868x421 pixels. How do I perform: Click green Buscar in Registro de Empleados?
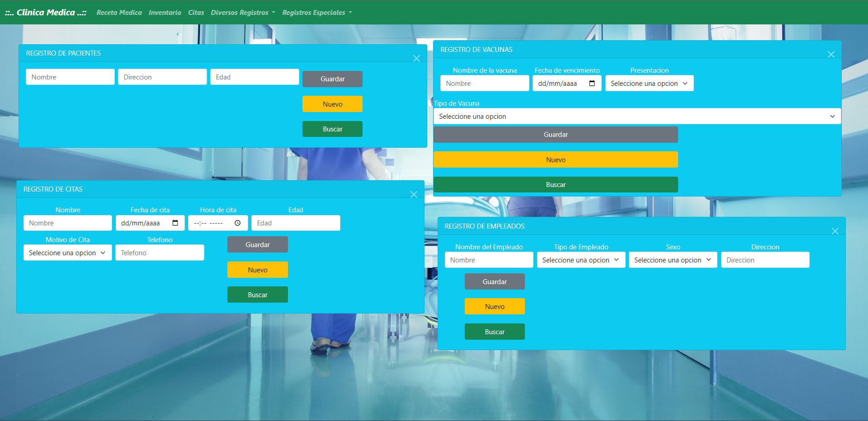tap(495, 332)
